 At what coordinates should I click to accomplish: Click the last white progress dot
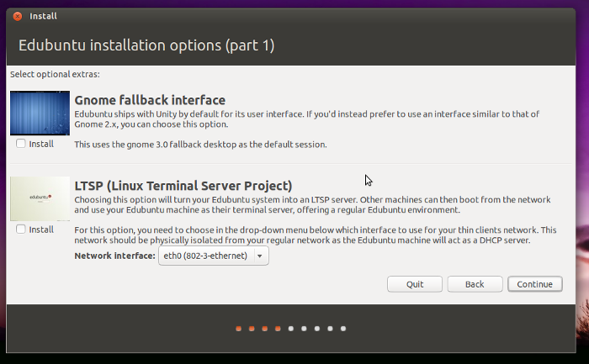point(343,329)
